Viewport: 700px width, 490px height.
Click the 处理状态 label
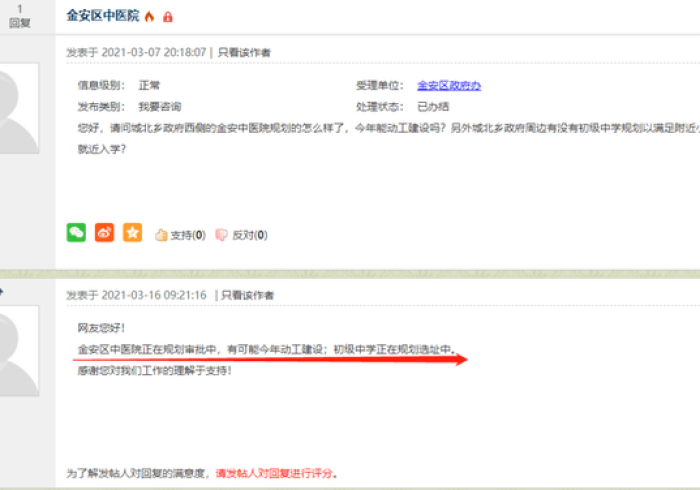pyautogui.click(x=379, y=107)
